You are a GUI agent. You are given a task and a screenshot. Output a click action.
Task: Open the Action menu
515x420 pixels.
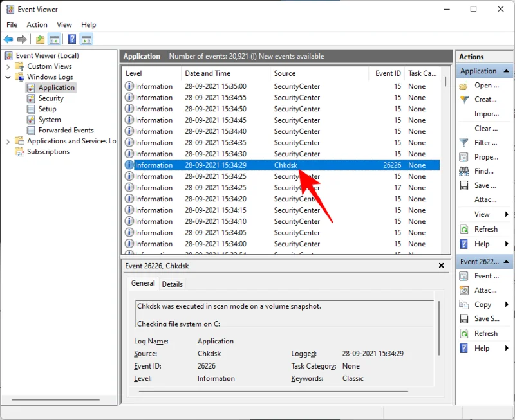(37, 24)
